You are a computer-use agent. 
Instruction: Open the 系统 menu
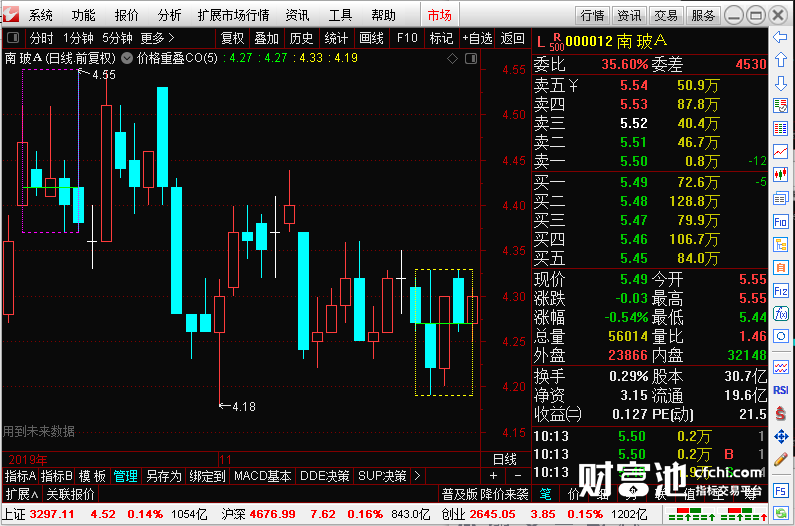tap(41, 15)
